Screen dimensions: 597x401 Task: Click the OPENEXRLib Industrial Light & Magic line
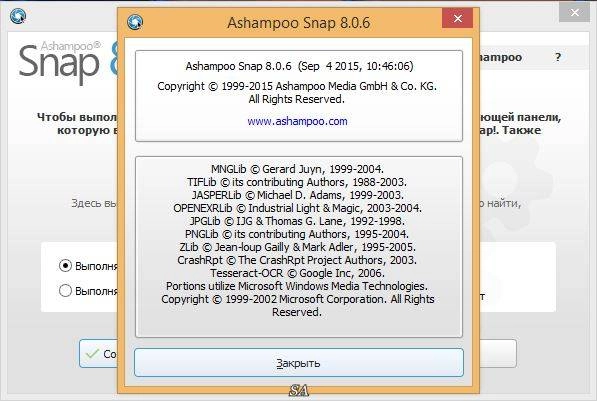tap(297, 208)
